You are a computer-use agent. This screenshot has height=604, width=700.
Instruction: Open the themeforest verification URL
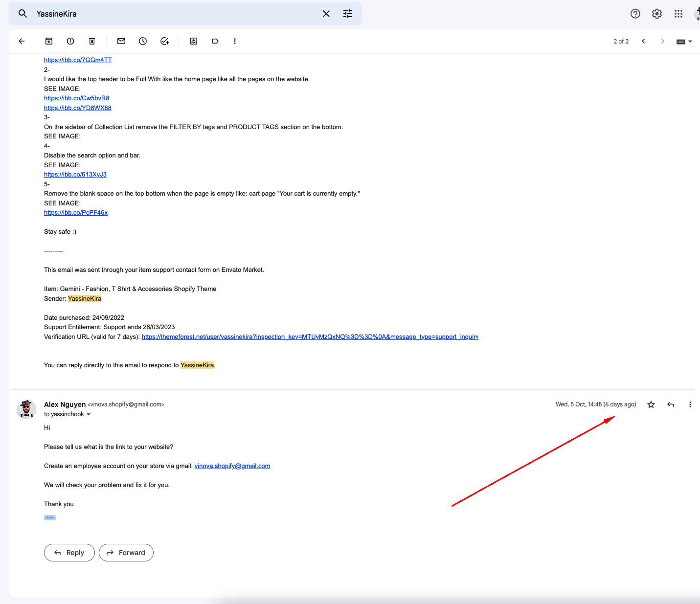[310, 337]
